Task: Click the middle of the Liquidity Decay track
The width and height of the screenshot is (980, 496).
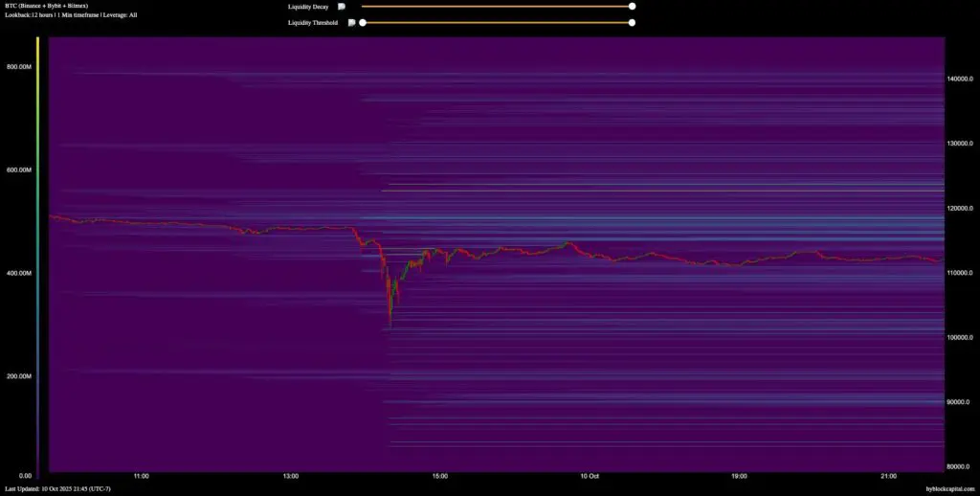Action: click(x=496, y=7)
